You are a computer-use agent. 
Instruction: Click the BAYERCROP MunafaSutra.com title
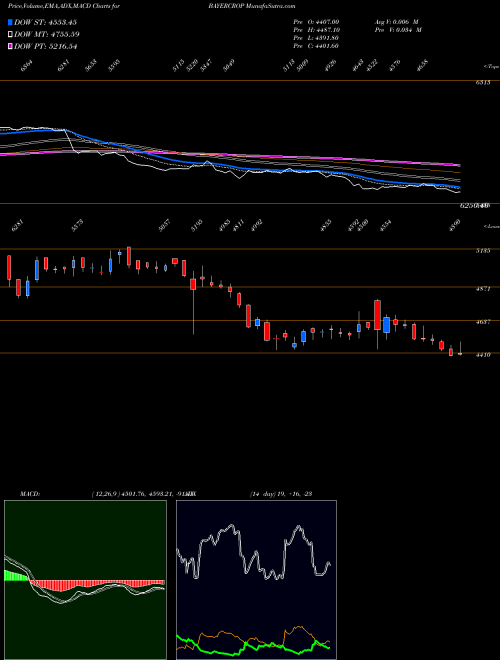(252, 6)
